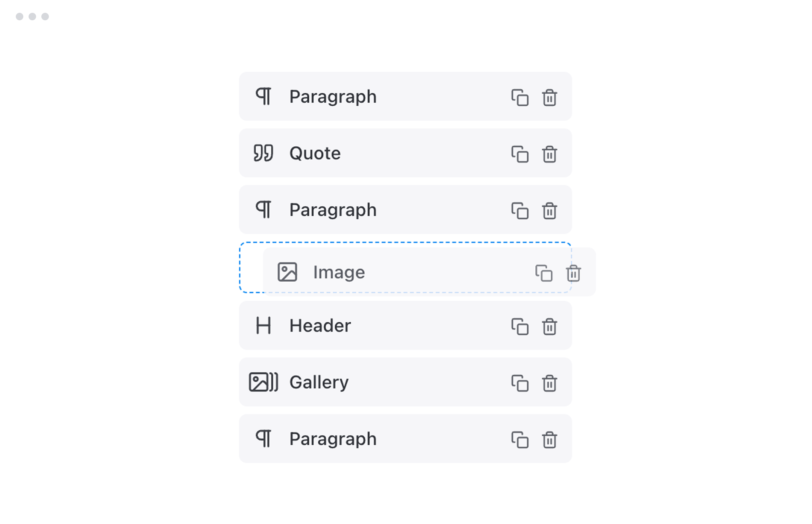
Task: Click the H icon on the Header block
Action: pyautogui.click(x=264, y=326)
